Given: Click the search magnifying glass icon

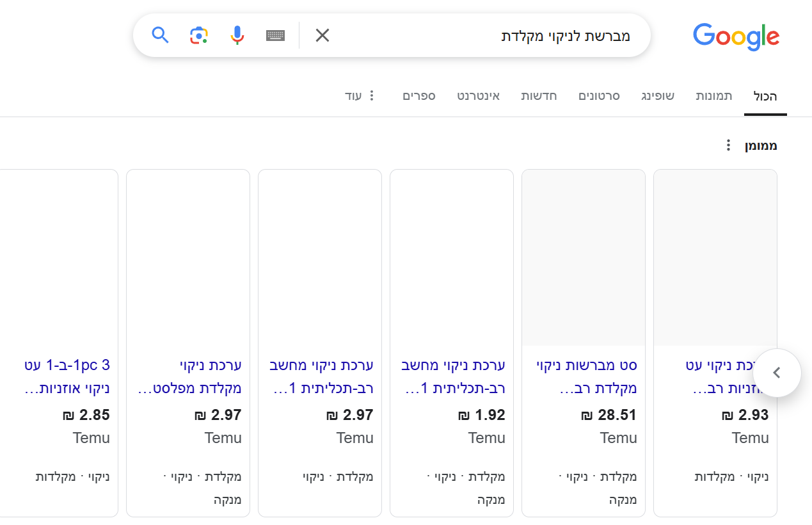Looking at the screenshot, I should point(160,35).
